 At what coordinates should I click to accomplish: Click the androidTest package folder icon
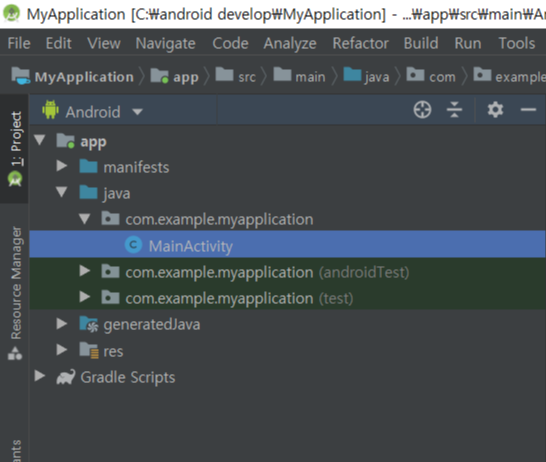point(110,271)
